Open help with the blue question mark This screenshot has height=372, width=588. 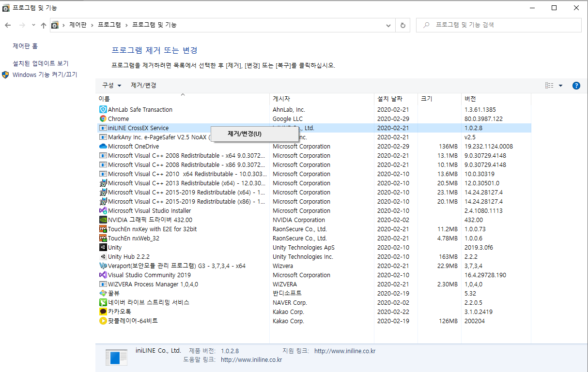click(576, 86)
